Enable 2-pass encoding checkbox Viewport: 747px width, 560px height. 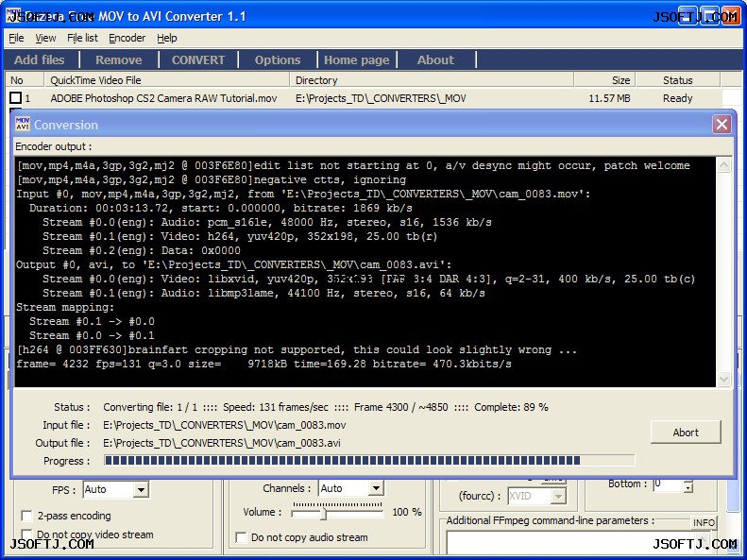(x=26, y=516)
